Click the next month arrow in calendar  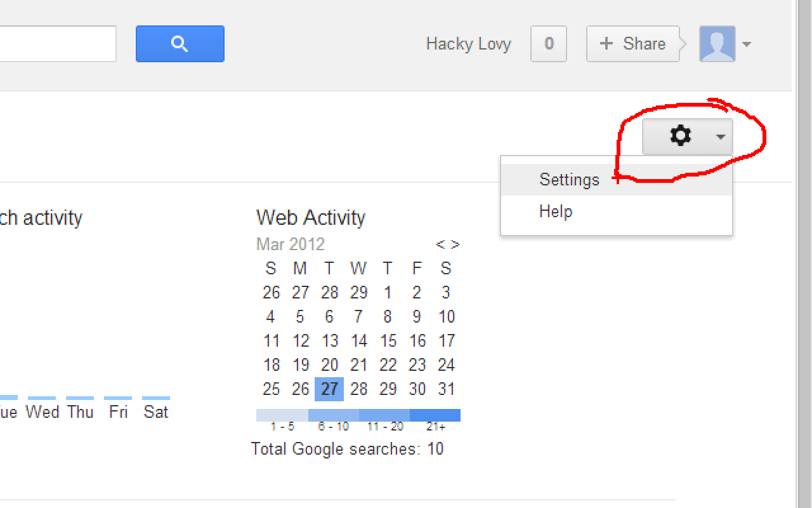[x=455, y=244]
